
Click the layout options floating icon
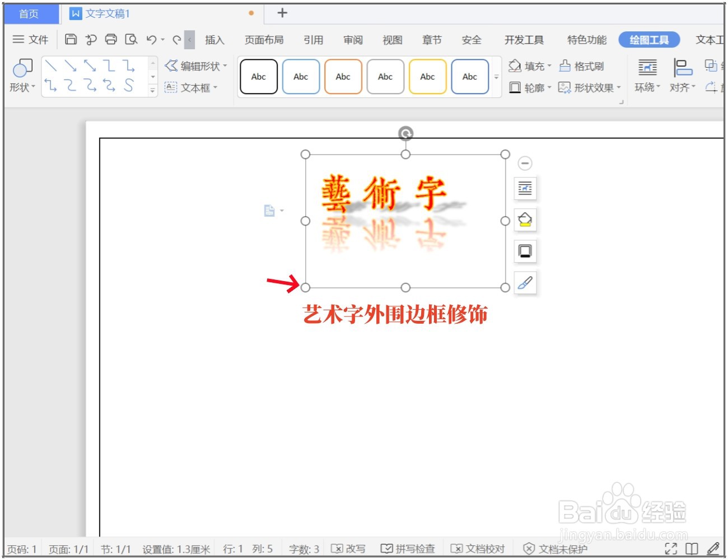click(525, 189)
